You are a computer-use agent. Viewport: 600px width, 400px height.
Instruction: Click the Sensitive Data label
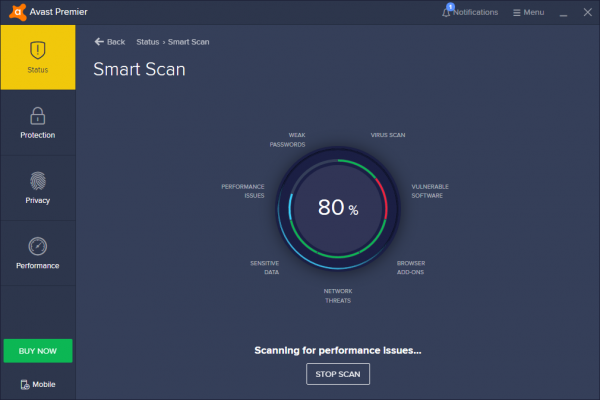[x=264, y=267]
